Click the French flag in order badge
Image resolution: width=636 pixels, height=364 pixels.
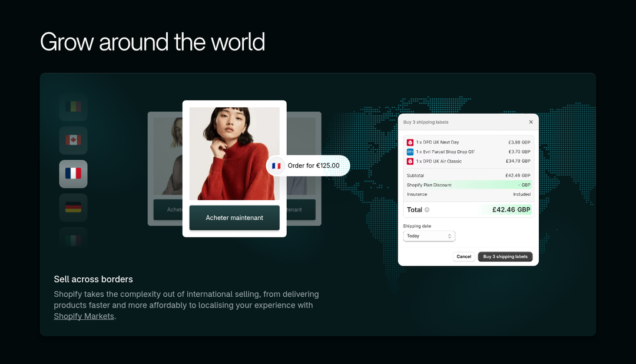pyautogui.click(x=276, y=166)
